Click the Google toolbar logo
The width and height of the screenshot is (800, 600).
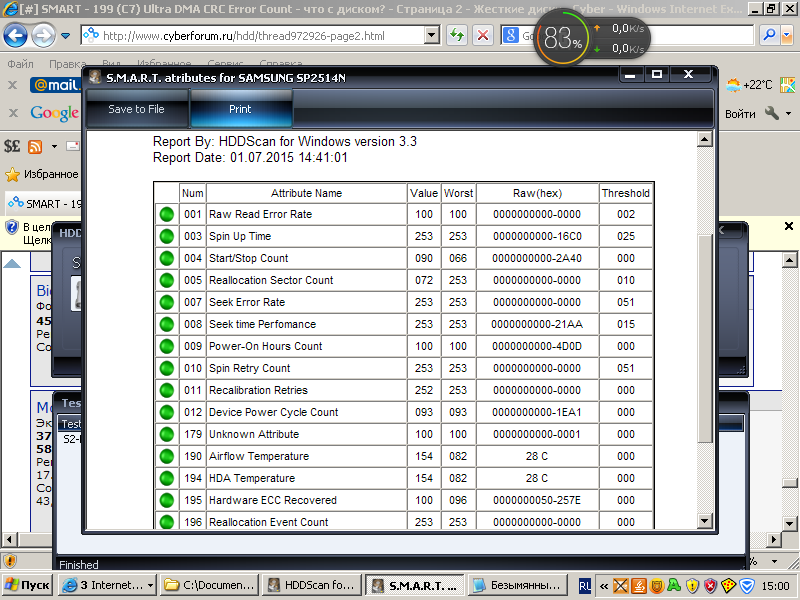(x=54, y=113)
